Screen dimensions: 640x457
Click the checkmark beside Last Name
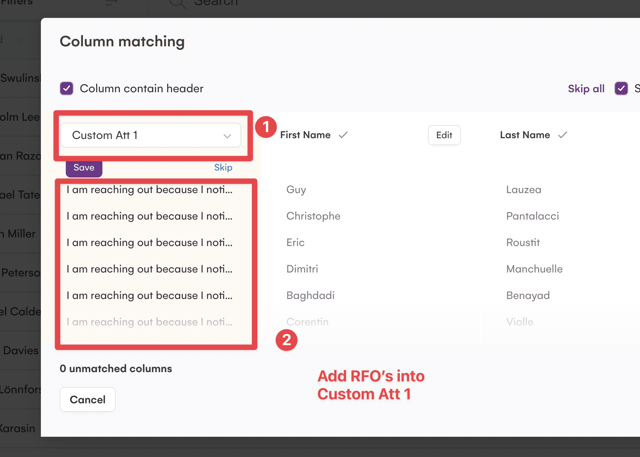(x=563, y=135)
